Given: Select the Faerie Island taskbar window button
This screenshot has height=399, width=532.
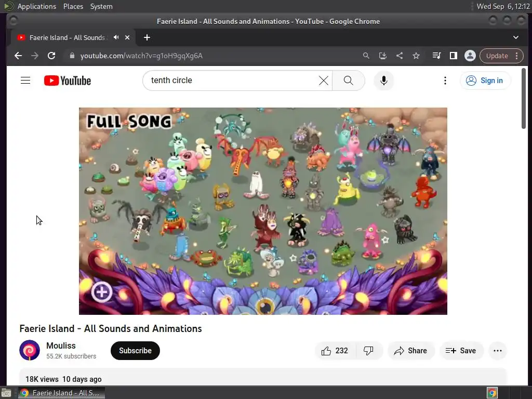Looking at the screenshot, I should coord(61,393).
